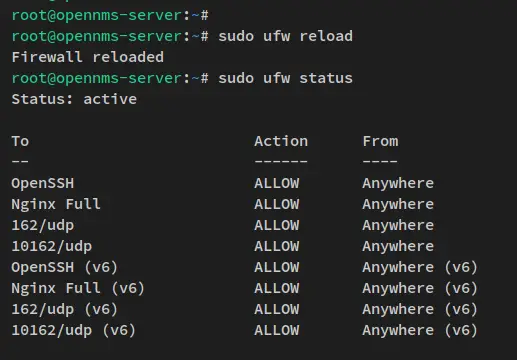
Task: Select the 'Firewall reloaded' output line
Action: point(88,57)
